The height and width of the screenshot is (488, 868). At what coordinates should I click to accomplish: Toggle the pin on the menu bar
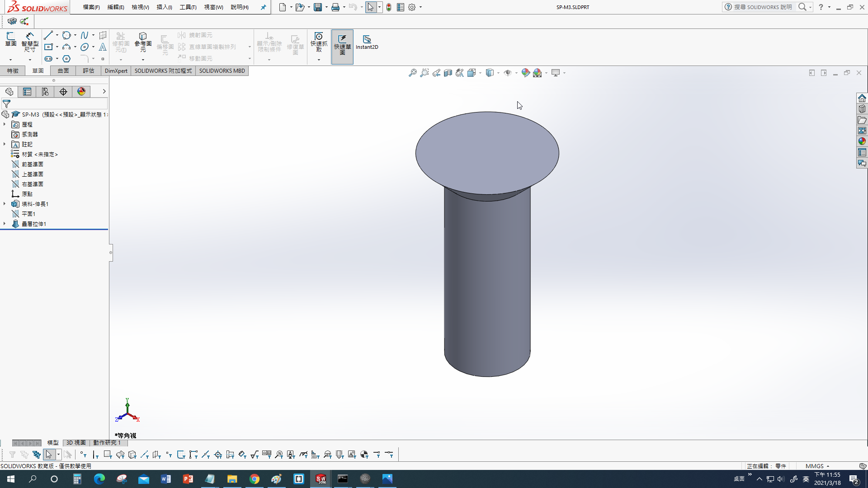(x=263, y=7)
